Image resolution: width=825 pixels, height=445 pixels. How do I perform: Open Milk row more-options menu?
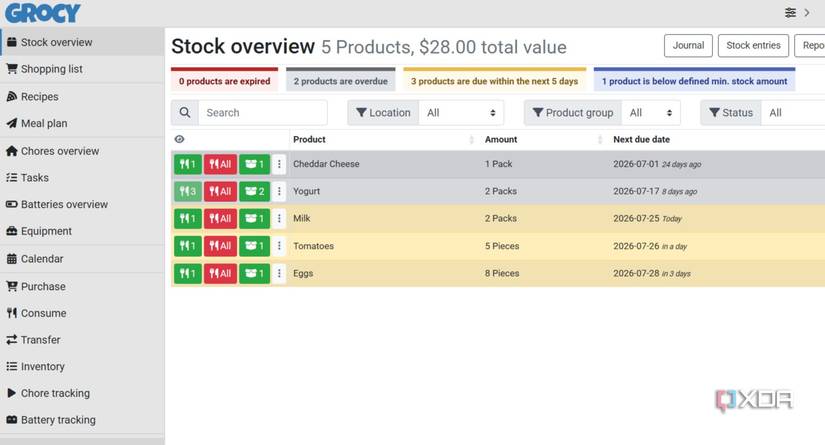click(279, 218)
